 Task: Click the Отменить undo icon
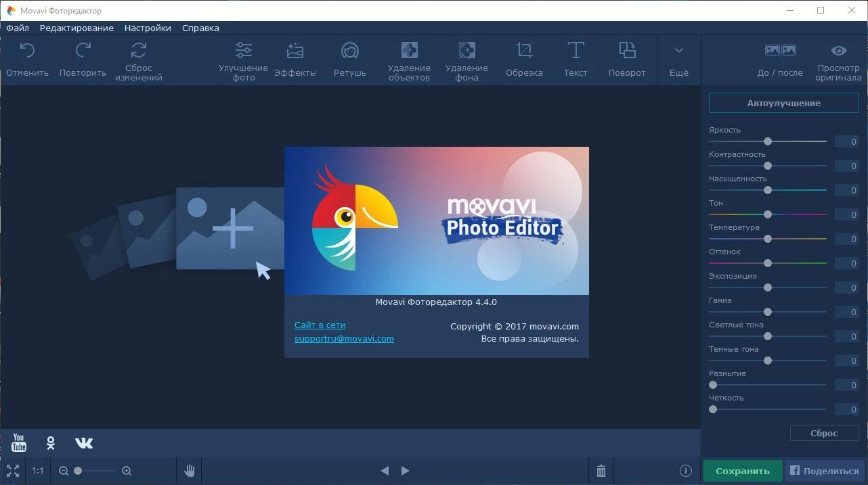pyautogui.click(x=27, y=50)
